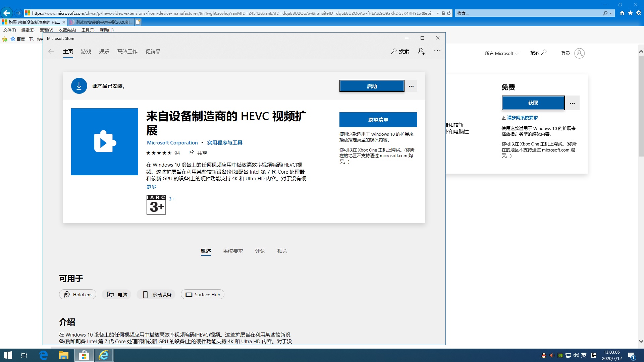The width and height of the screenshot is (644, 362).
Task: Select the 促销品 tab in Store
Action: (153, 51)
